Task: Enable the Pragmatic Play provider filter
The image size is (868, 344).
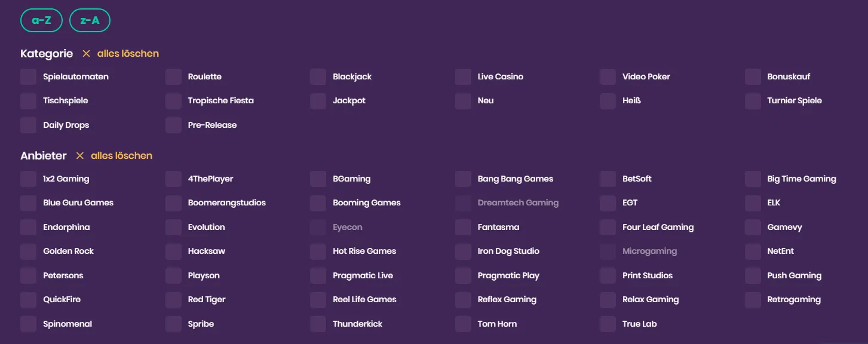Action: (463, 276)
